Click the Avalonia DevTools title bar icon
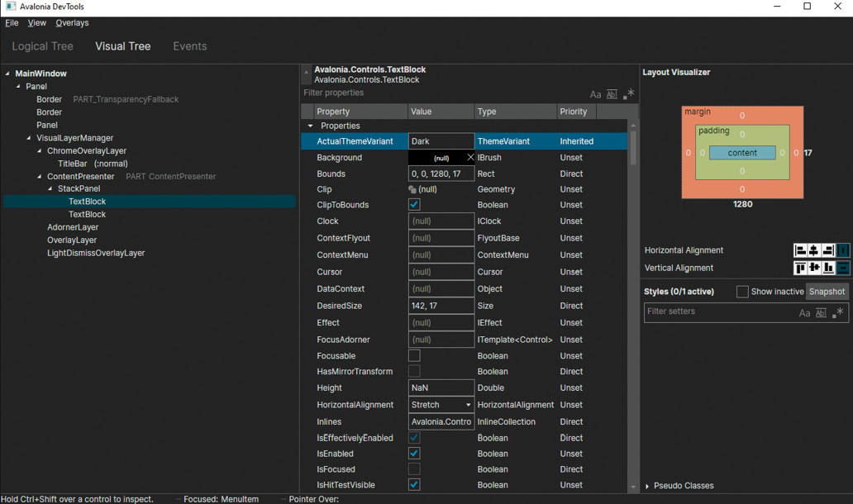Screen dimensions: 853x504 click(11, 7)
